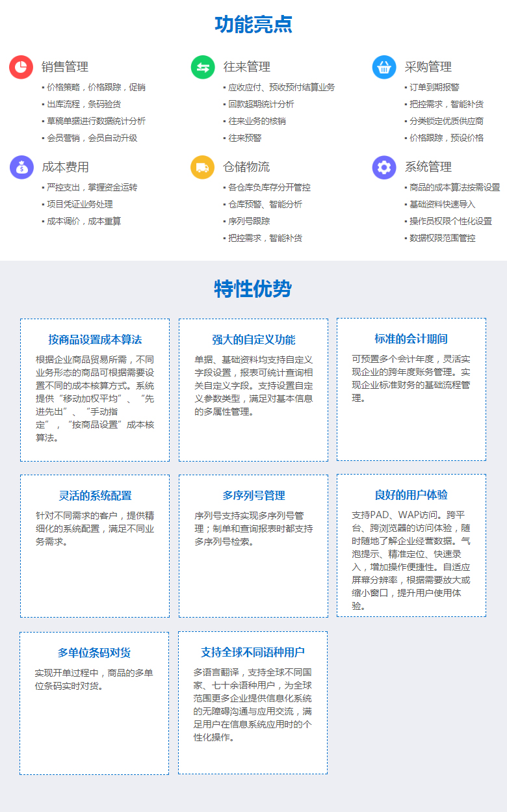The width and height of the screenshot is (507, 812).
Task: Click the 仓库预警、智能分析 bullet
Action: pyautogui.click(x=265, y=204)
